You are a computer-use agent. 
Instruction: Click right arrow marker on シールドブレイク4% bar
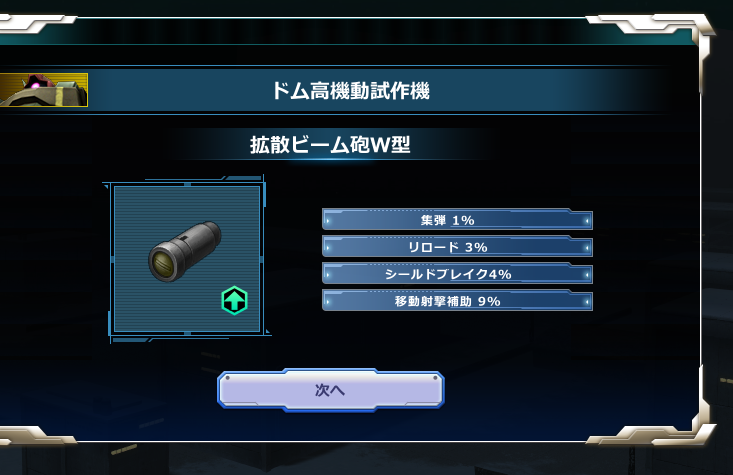tap(587, 275)
